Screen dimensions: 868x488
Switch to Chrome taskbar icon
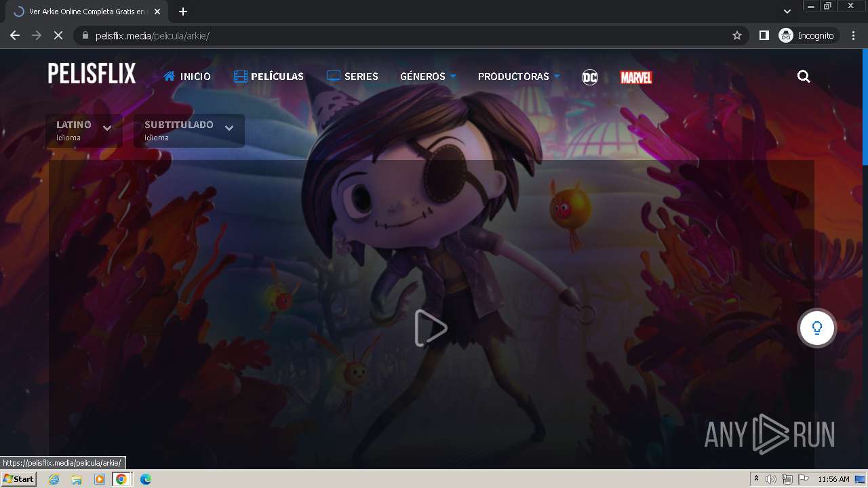coord(121,479)
